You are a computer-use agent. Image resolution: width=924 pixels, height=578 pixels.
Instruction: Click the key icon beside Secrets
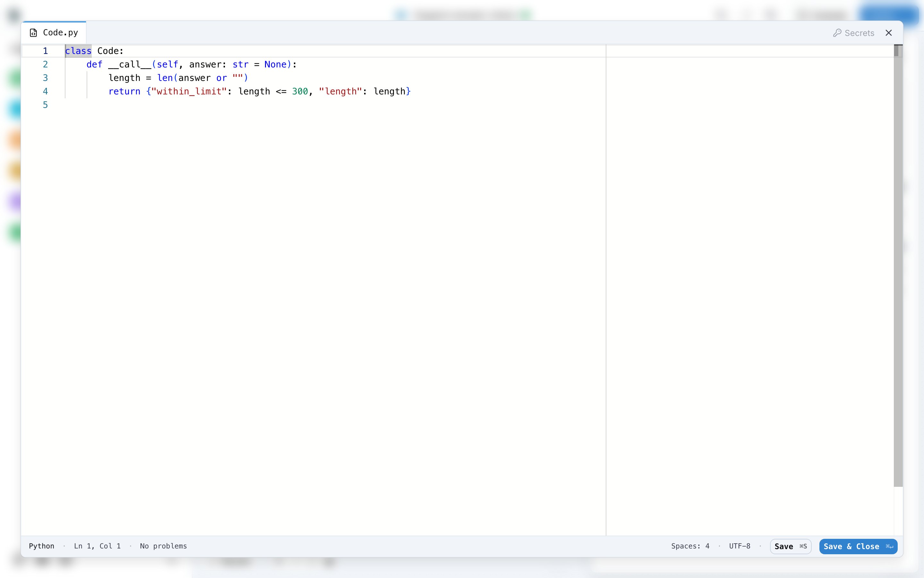pos(837,33)
